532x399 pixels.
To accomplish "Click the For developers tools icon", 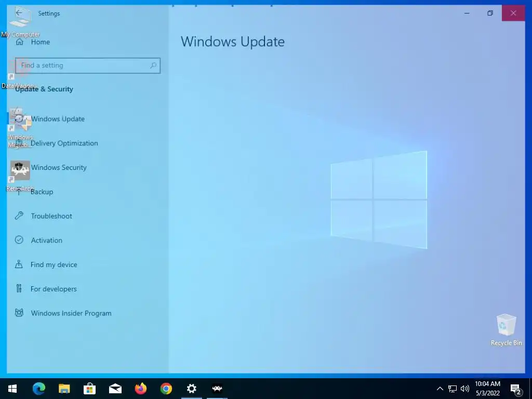I will (19, 289).
